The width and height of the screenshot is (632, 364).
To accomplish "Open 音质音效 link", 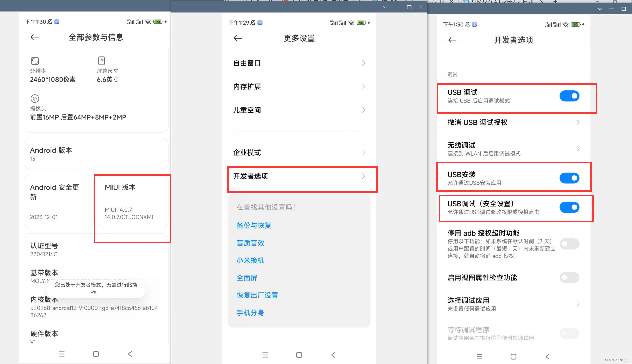I will tap(250, 243).
